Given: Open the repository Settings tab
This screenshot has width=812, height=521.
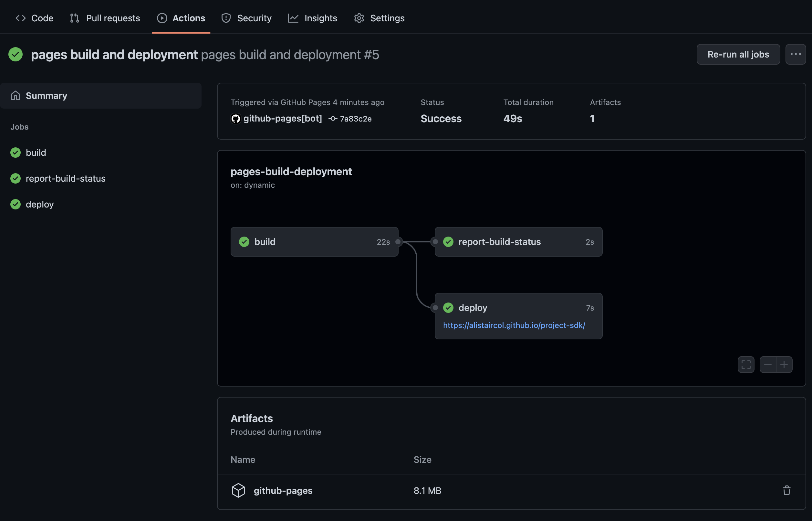Looking at the screenshot, I should [x=379, y=18].
